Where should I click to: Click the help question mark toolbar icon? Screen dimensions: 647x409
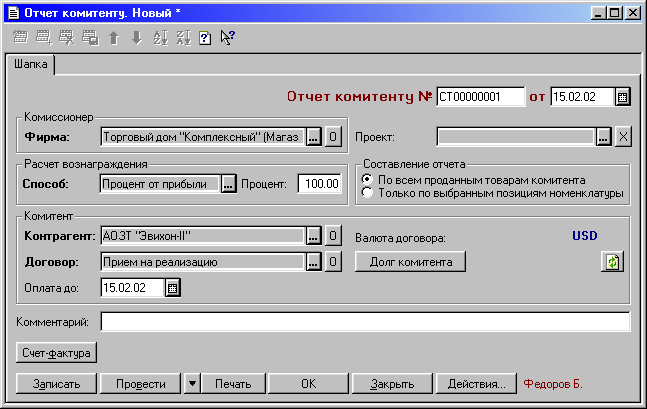[x=204, y=38]
